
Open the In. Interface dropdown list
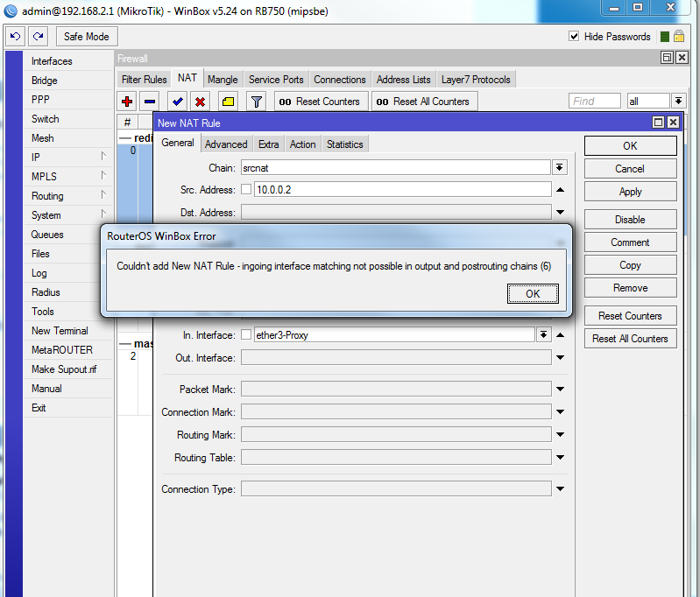click(x=543, y=334)
